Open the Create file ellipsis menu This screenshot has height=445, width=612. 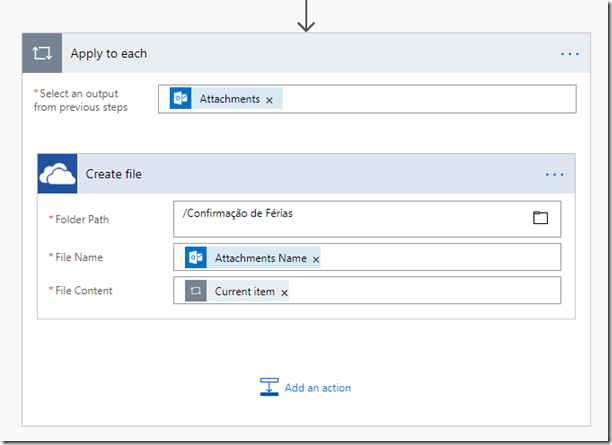pyautogui.click(x=555, y=175)
